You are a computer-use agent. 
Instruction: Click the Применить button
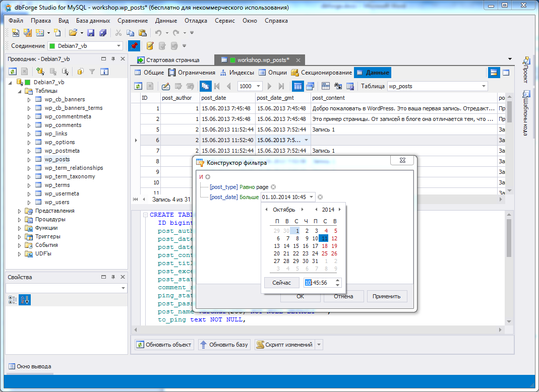(x=387, y=296)
